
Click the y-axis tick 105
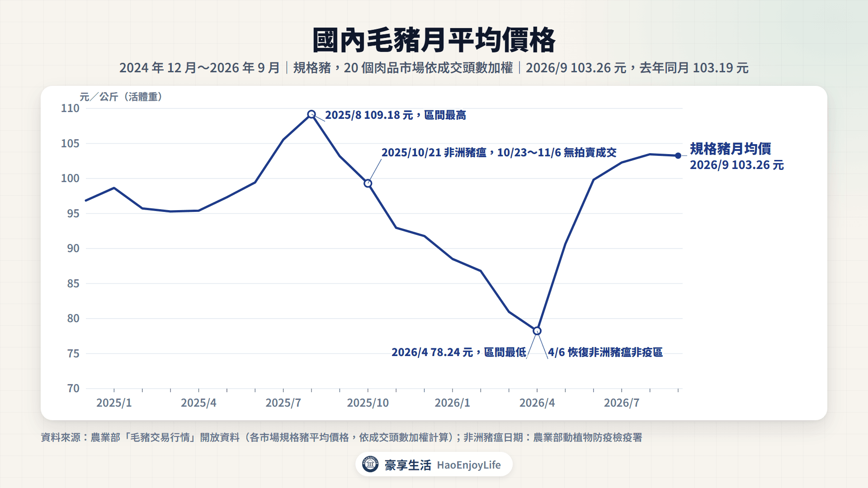[x=70, y=144]
